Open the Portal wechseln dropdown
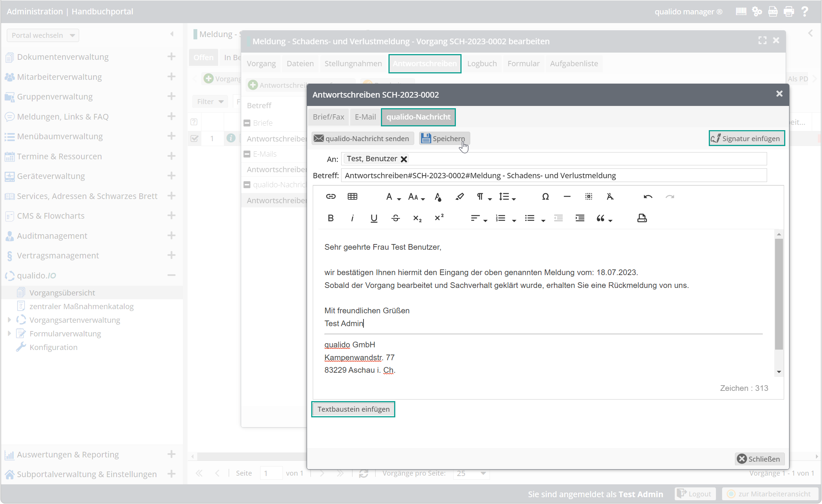The height and width of the screenshot is (504, 822). point(43,35)
